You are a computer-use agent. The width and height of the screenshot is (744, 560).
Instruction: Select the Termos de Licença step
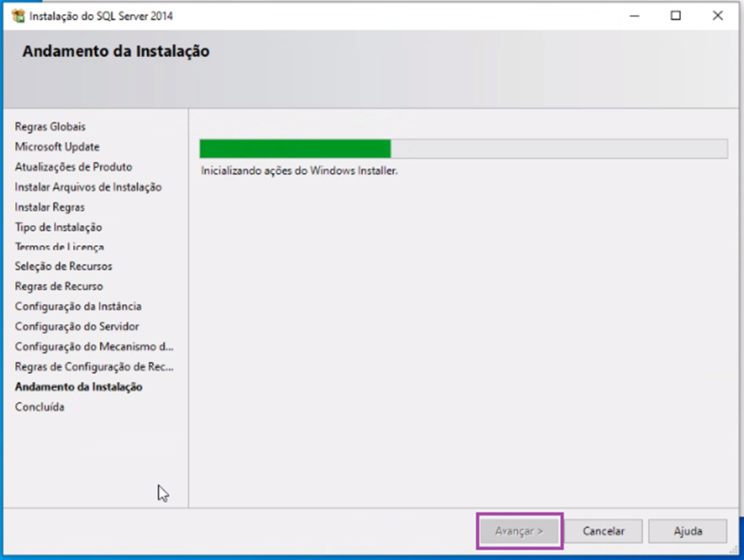(x=60, y=247)
